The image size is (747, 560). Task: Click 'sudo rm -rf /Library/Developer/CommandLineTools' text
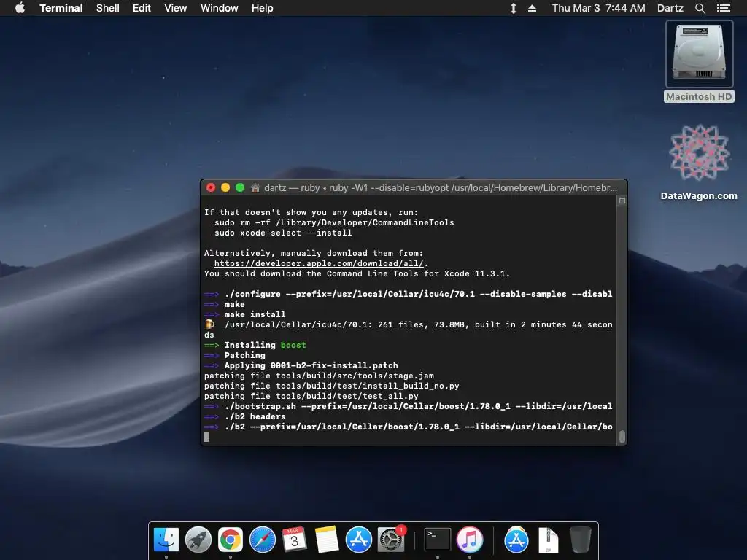(x=334, y=222)
